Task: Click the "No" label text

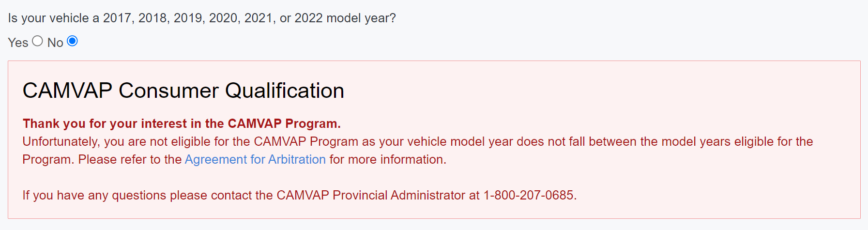Action: (55, 43)
